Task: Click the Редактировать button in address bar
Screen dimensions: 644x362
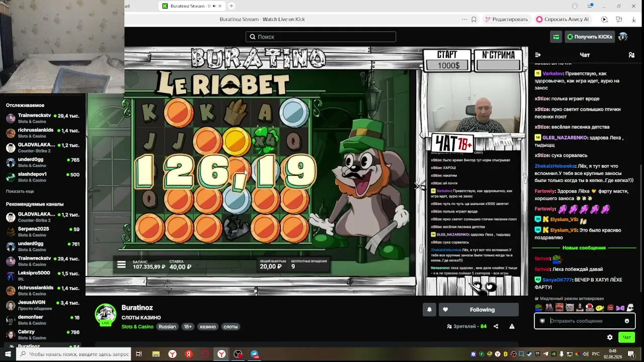Action: pyautogui.click(x=506, y=19)
